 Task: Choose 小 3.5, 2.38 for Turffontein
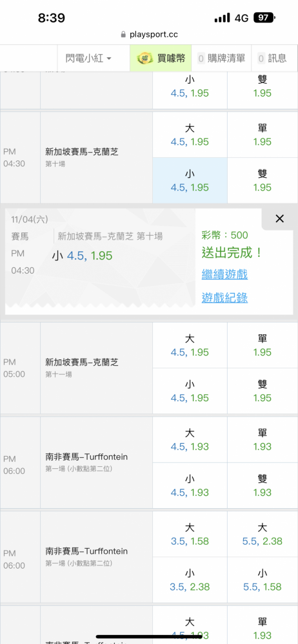click(x=190, y=580)
